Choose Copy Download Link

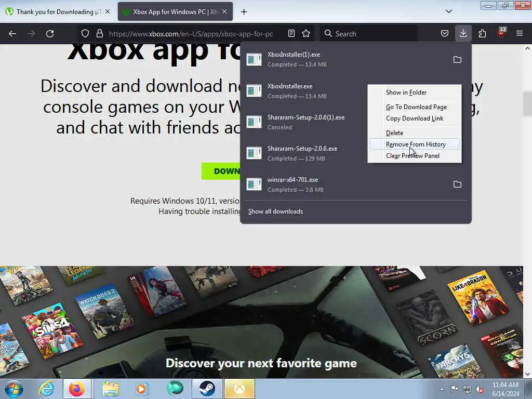point(415,118)
